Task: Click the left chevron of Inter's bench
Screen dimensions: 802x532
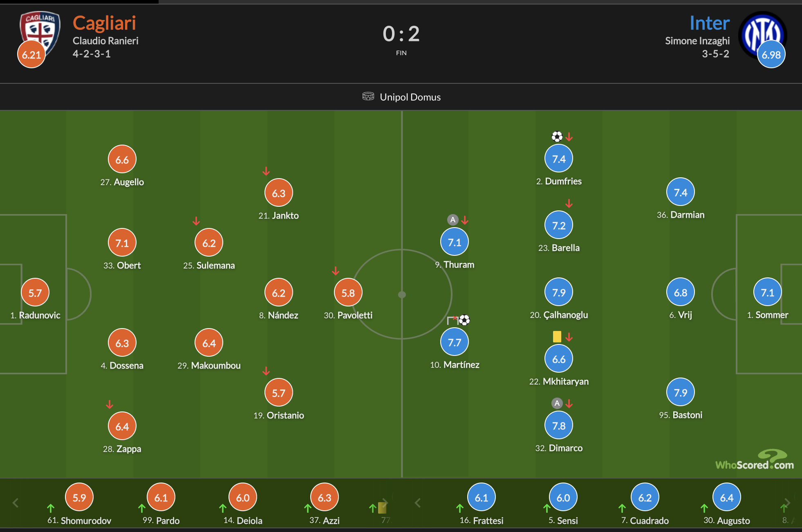Action: [417, 503]
